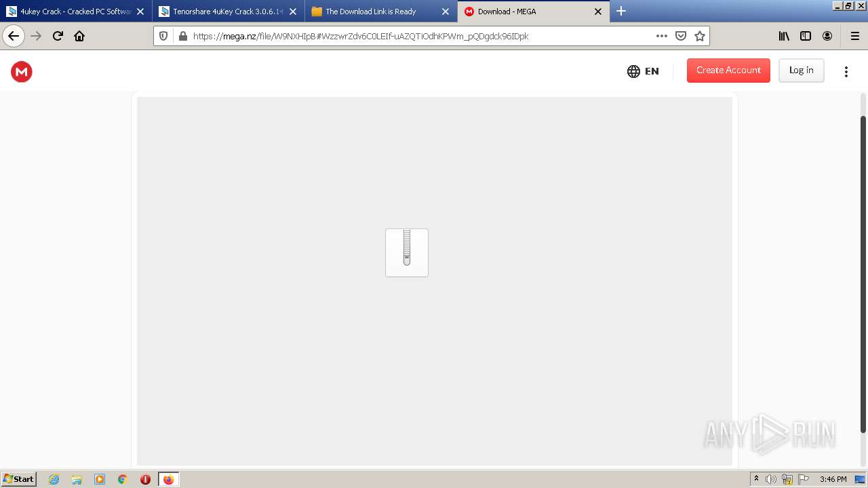Click the tracking protection shield icon

pos(163,36)
